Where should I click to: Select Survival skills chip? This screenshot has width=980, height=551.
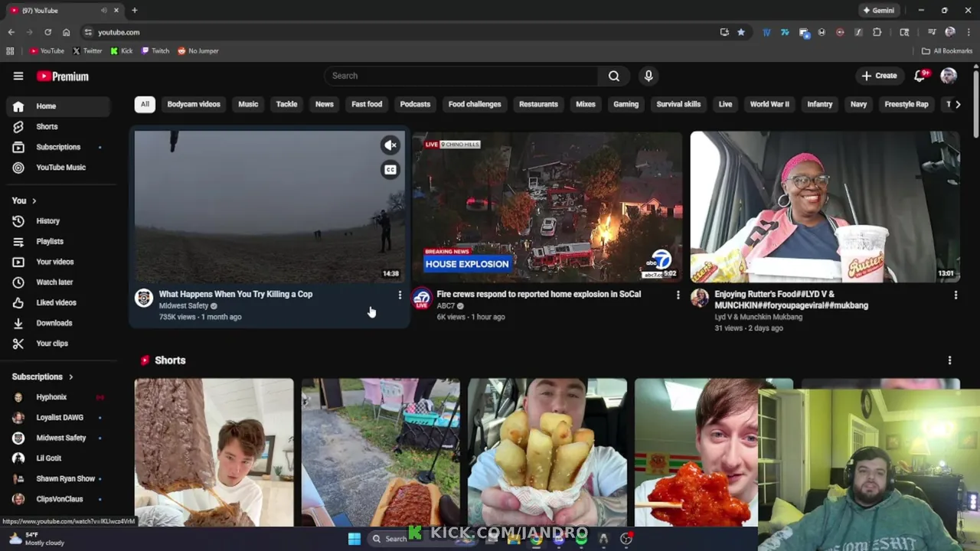[678, 104]
